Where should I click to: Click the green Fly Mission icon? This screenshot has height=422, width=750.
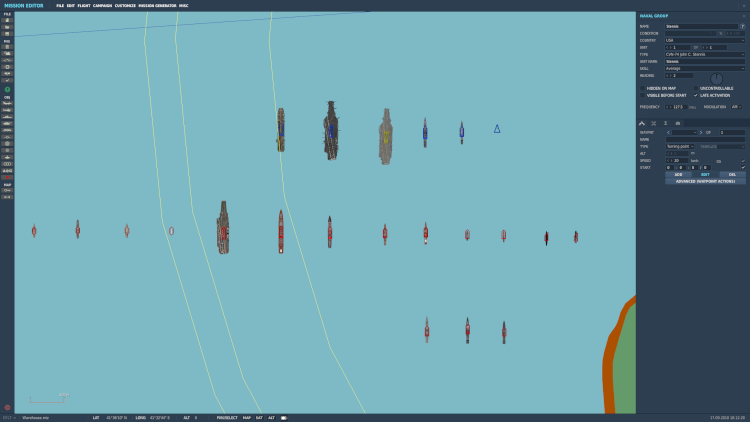[7, 89]
